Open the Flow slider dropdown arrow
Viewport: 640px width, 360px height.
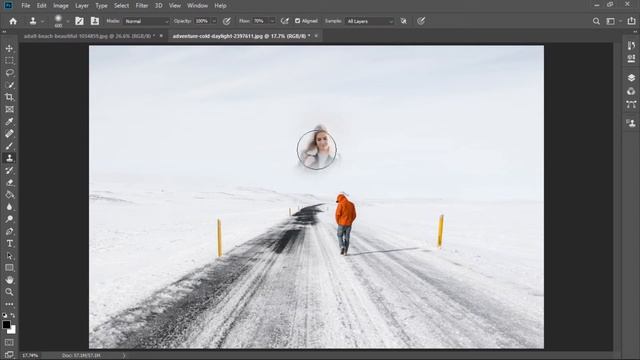(272, 21)
